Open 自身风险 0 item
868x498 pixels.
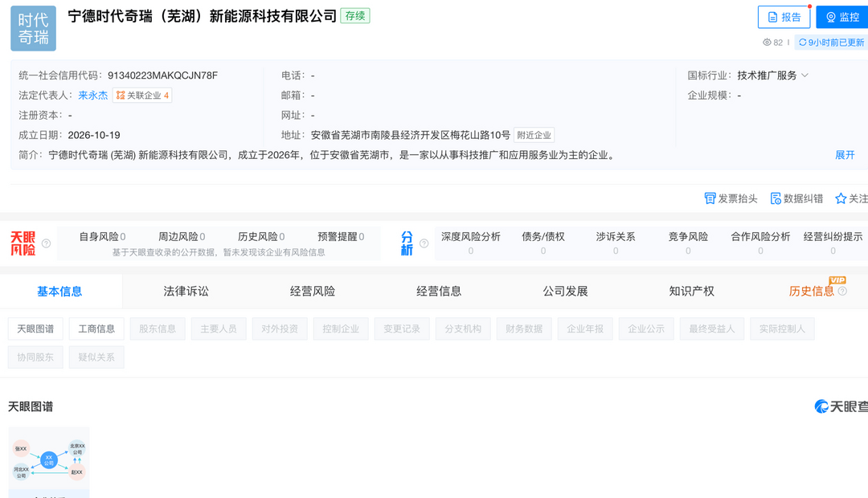tap(102, 237)
